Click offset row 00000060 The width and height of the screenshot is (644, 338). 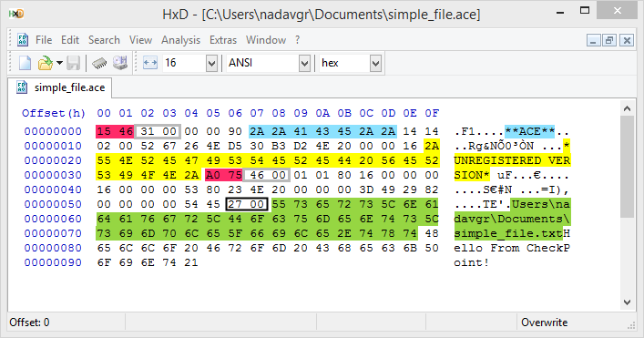(x=53, y=219)
